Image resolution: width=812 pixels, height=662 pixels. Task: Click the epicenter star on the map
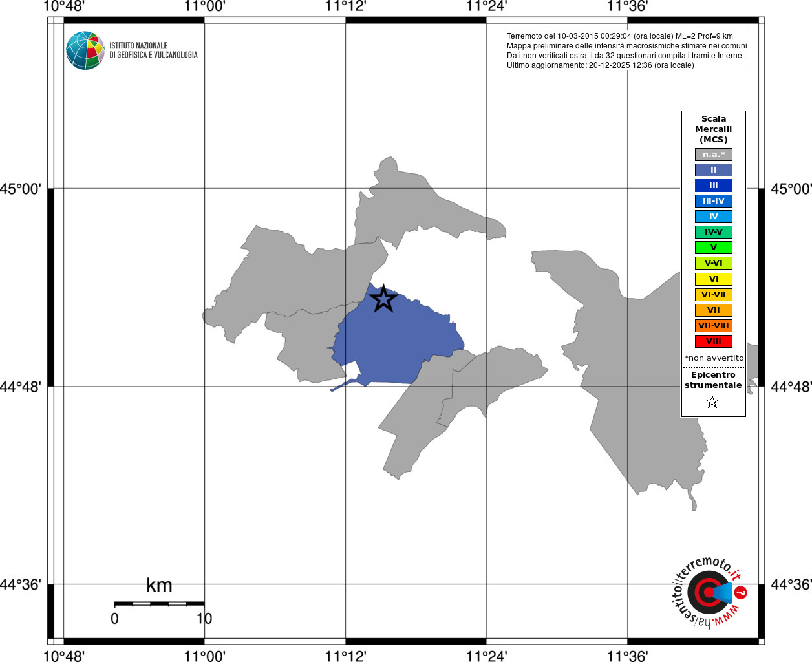coord(383,299)
